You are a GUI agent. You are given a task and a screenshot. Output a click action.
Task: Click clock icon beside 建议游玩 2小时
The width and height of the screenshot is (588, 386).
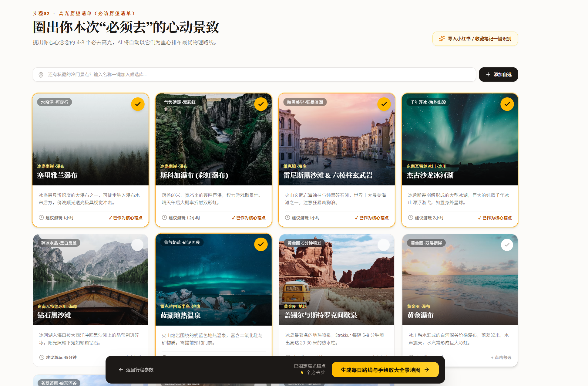pyautogui.click(x=411, y=218)
